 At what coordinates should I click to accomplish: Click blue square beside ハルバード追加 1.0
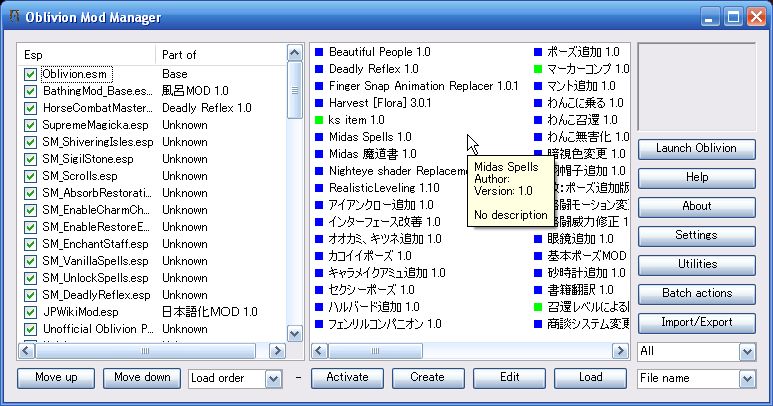(x=319, y=307)
